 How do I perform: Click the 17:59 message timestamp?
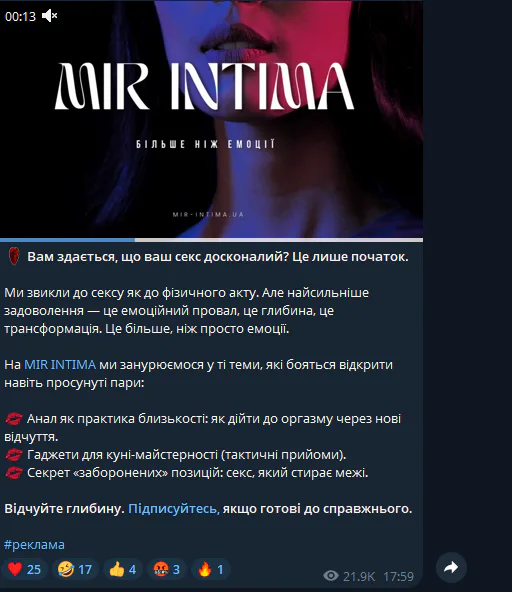(398, 576)
